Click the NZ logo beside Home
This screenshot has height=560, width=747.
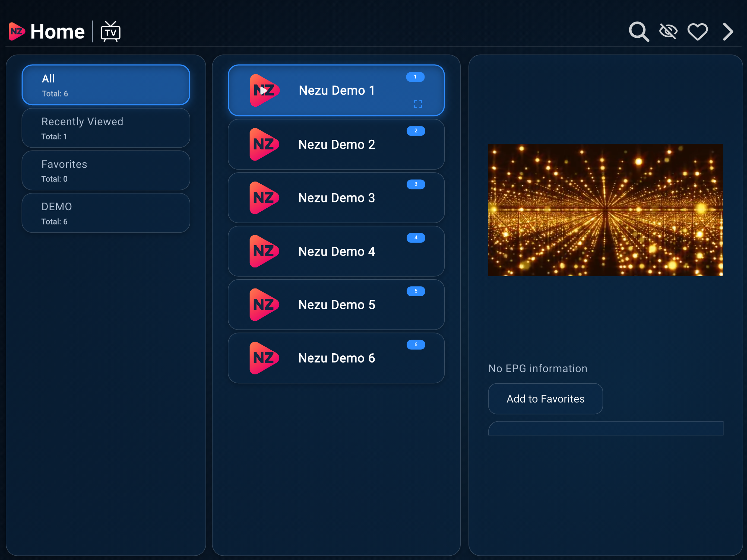pyautogui.click(x=17, y=31)
